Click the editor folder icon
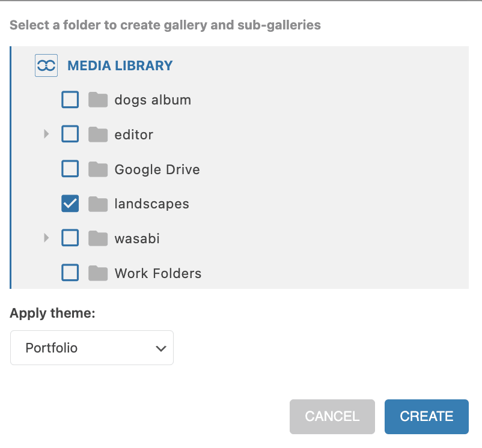 tap(97, 135)
